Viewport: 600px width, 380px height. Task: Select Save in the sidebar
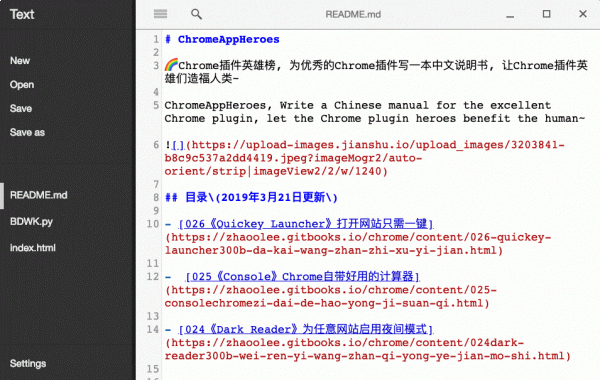[21, 109]
